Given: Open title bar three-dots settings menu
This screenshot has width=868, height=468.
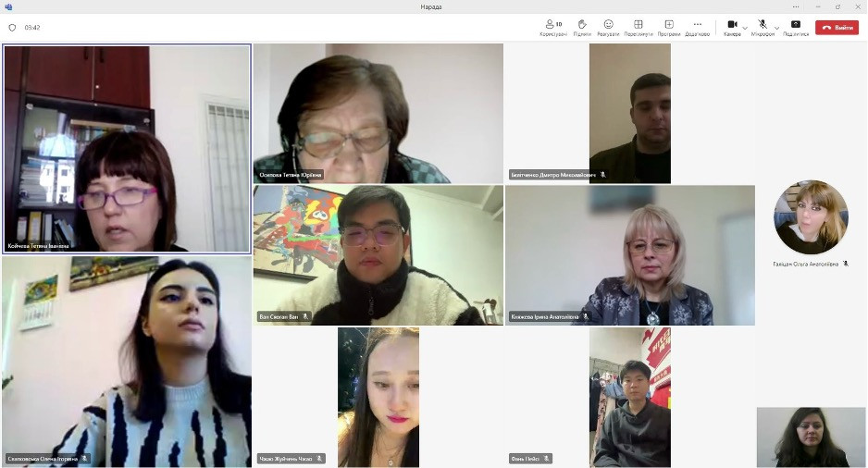Looking at the screenshot, I should point(796,6).
